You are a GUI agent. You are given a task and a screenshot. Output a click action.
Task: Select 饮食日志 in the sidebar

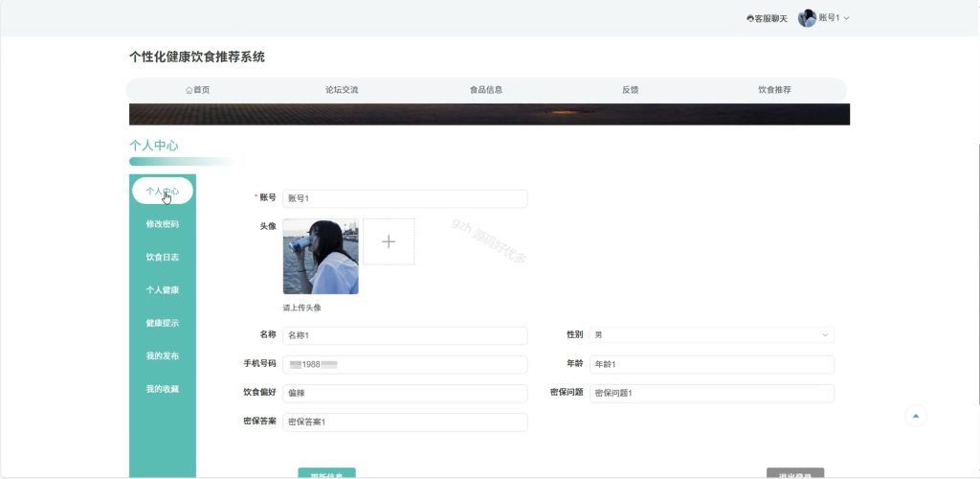[x=163, y=257]
